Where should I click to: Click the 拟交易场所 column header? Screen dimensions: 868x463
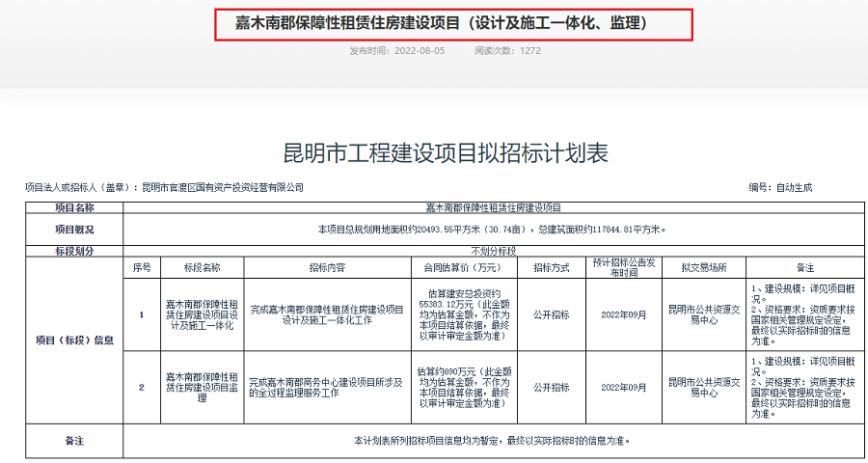(703, 267)
